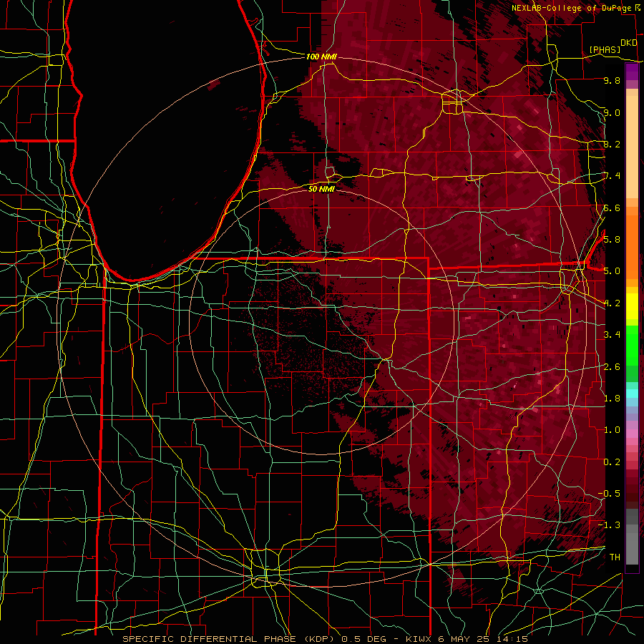Click the 1.8 scale value
The height and width of the screenshot is (644, 644).
(x=612, y=399)
